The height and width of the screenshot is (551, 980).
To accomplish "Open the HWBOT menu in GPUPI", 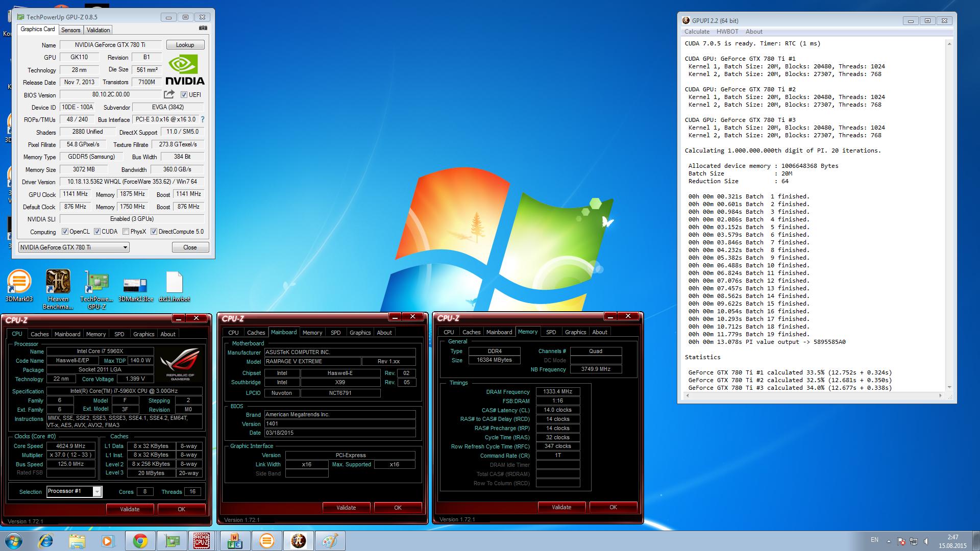I will (727, 32).
